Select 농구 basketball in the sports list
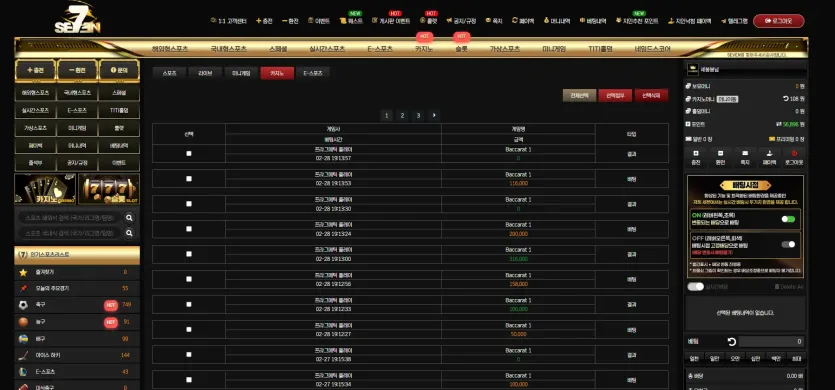The image size is (835, 390). pyautogui.click(x=77, y=322)
